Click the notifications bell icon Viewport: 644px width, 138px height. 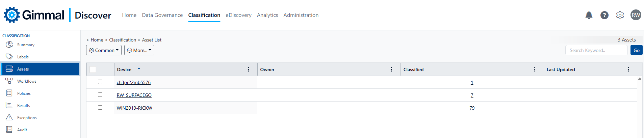point(589,15)
